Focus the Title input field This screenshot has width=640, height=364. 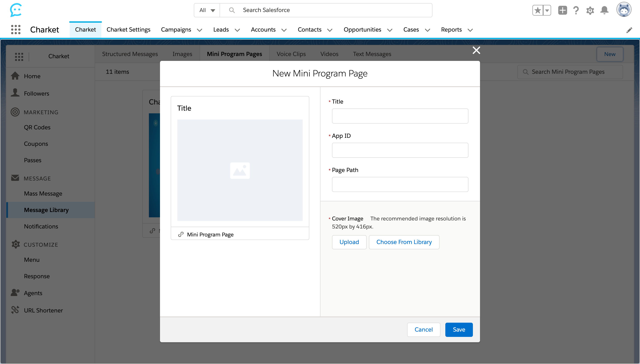400,116
